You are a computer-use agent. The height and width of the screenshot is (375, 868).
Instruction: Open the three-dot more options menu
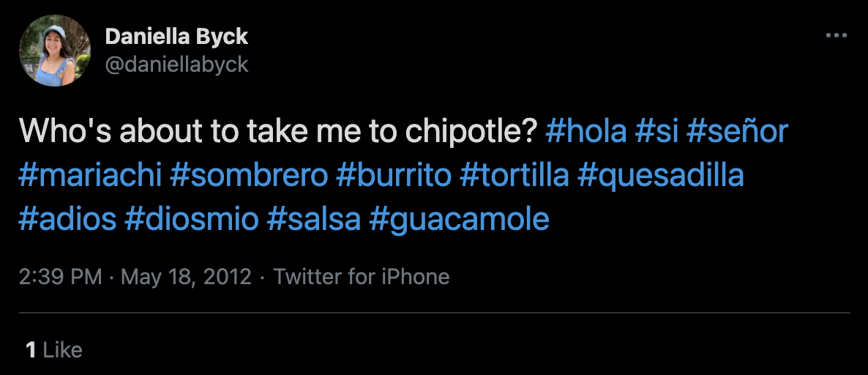[x=836, y=35]
